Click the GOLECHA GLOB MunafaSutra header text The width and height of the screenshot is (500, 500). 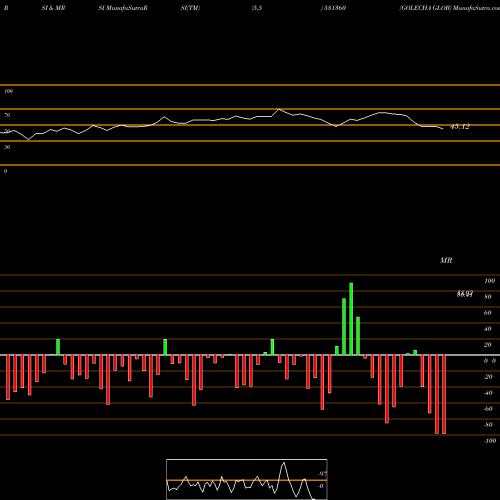pos(449,8)
